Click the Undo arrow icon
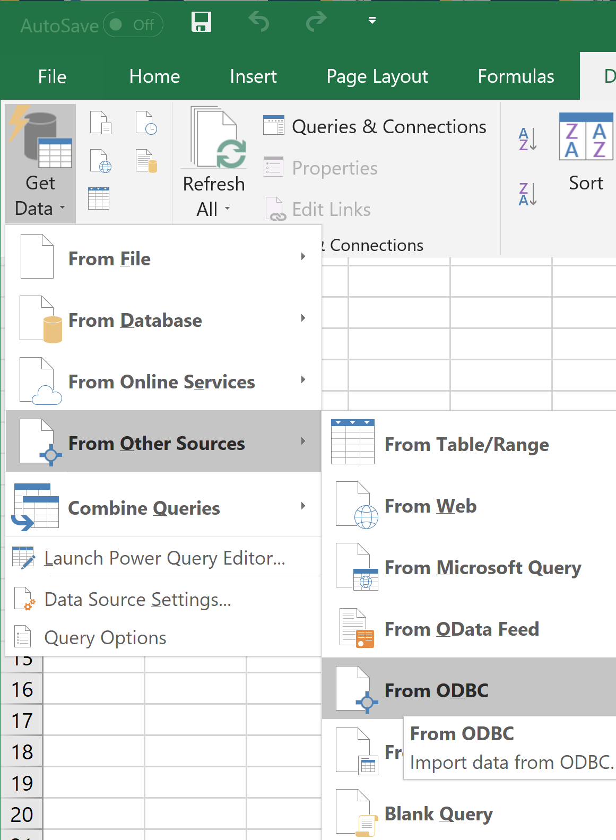616x840 pixels. coord(259,22)
